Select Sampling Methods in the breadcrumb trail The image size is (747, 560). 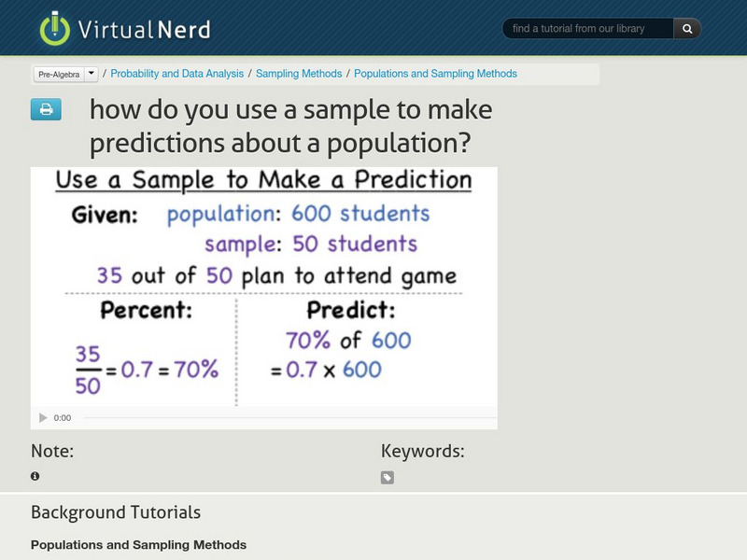click(x=298, y=73)
